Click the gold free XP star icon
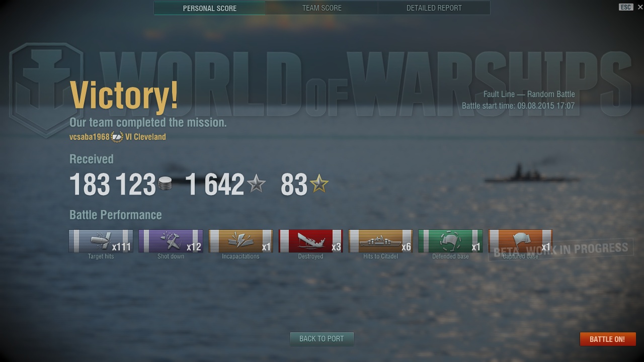 [x=319, y=184]
